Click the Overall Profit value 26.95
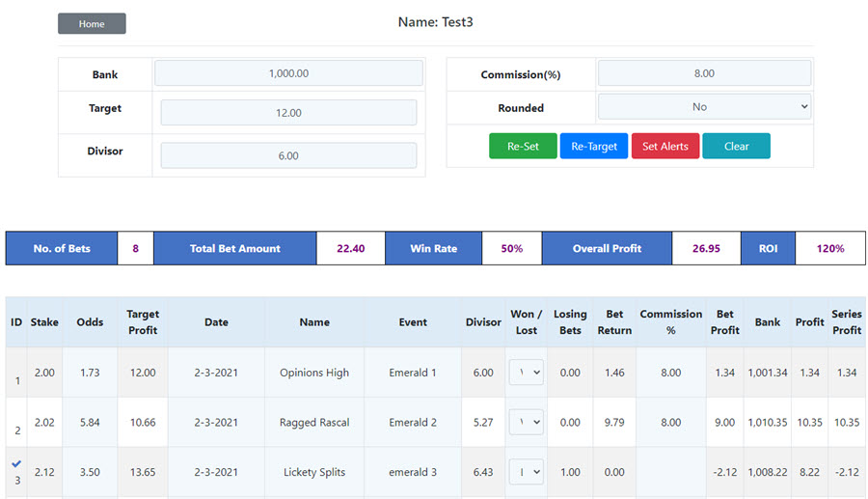Viewport: 868px width, 499px height. (706, 249)
